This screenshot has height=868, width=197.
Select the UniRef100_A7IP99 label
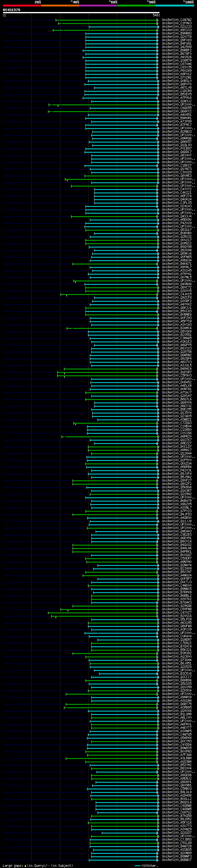point(176,121)
